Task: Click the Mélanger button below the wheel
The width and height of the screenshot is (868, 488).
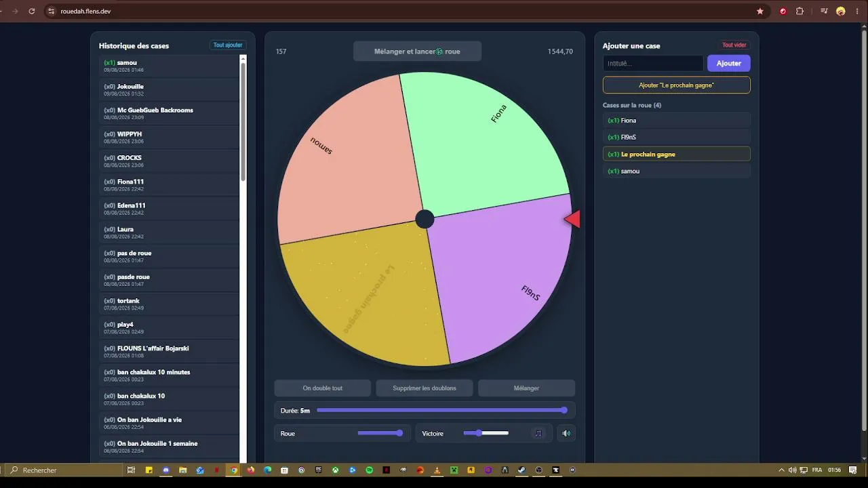Action: coord(526,388)
